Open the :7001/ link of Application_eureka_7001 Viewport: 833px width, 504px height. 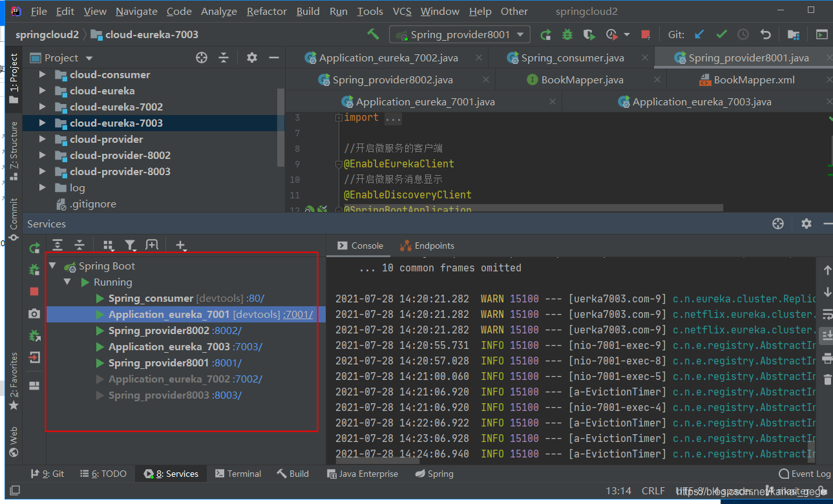[x=298, y=315]
